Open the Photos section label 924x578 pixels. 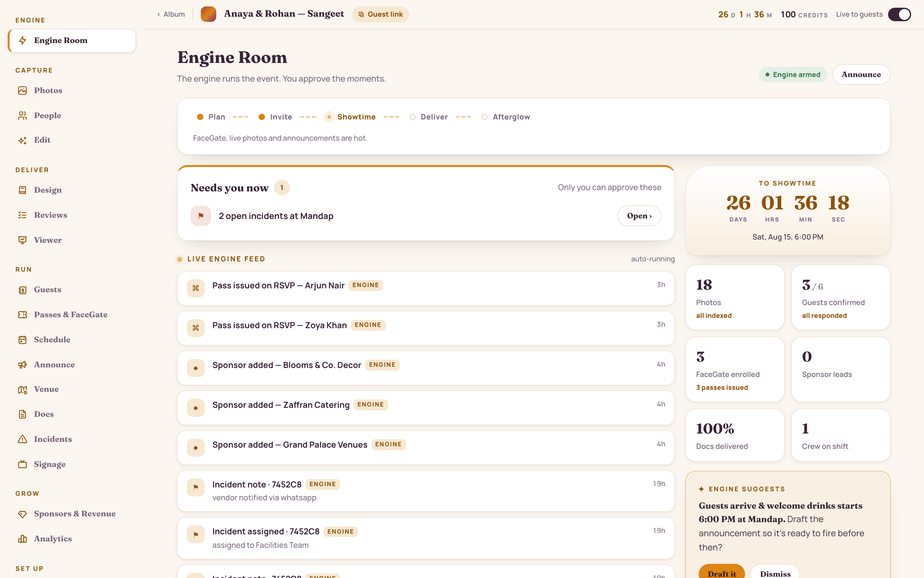(48, 91)
